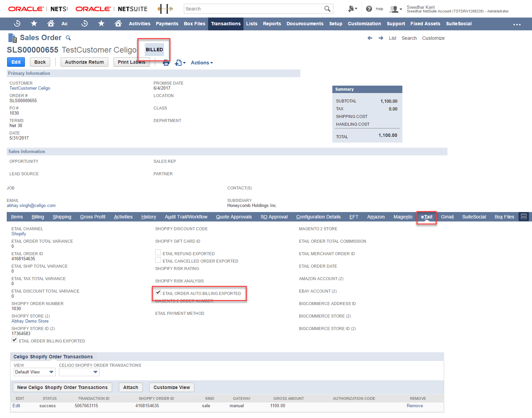Image resolution: width=532 pixels, height=418 pixels.
Task: Go to previous record with left arrow
Action: 370,38
